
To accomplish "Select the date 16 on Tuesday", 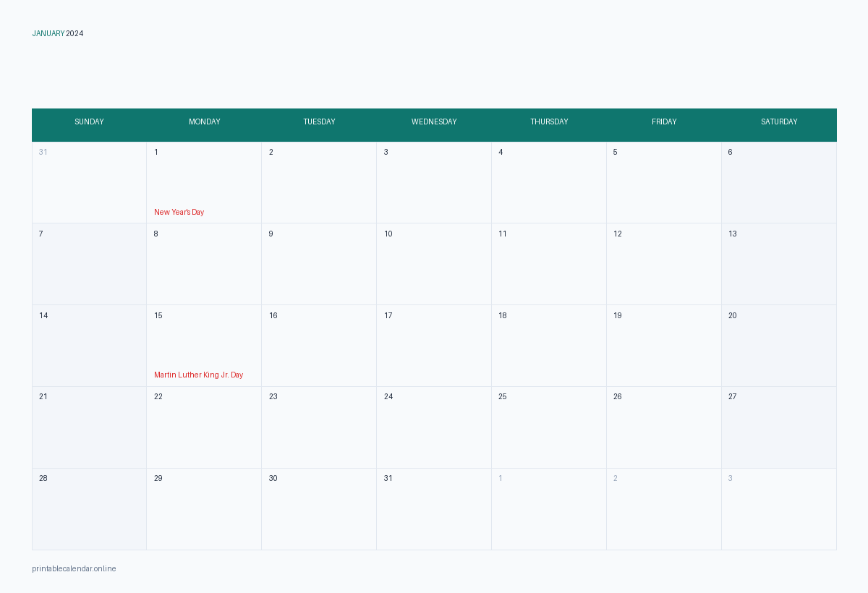I will coord(319,346).
